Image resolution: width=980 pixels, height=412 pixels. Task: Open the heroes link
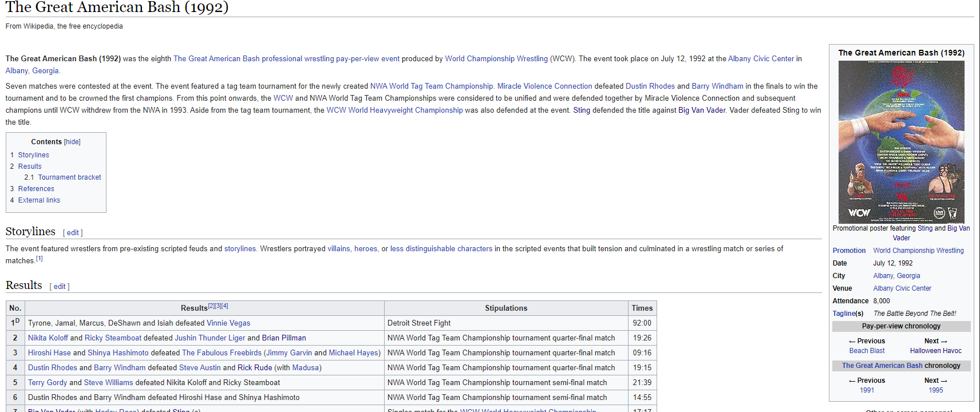(x=366, y=249)
